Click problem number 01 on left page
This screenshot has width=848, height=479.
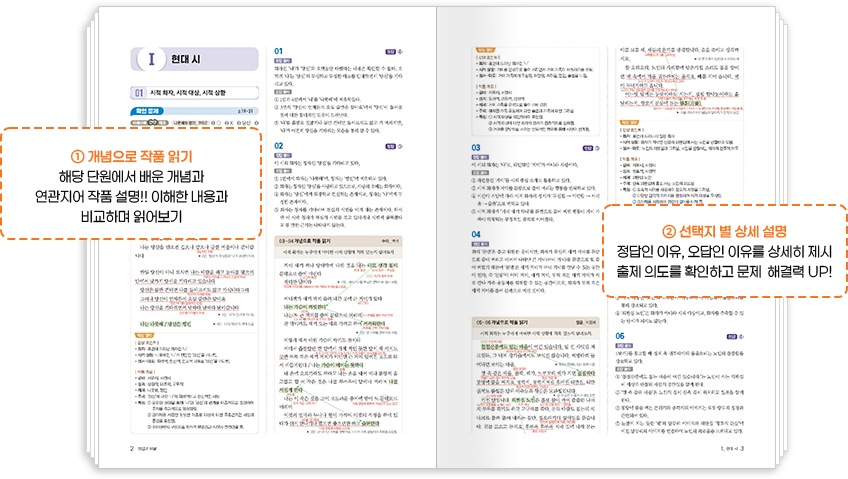tap(279, 51)
